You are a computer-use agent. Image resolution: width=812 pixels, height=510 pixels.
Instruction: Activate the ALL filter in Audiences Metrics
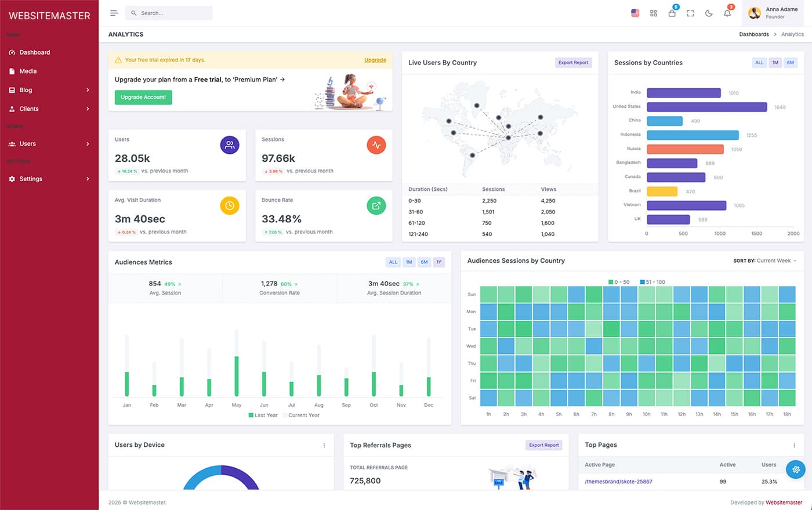click(x=393, y=262)
